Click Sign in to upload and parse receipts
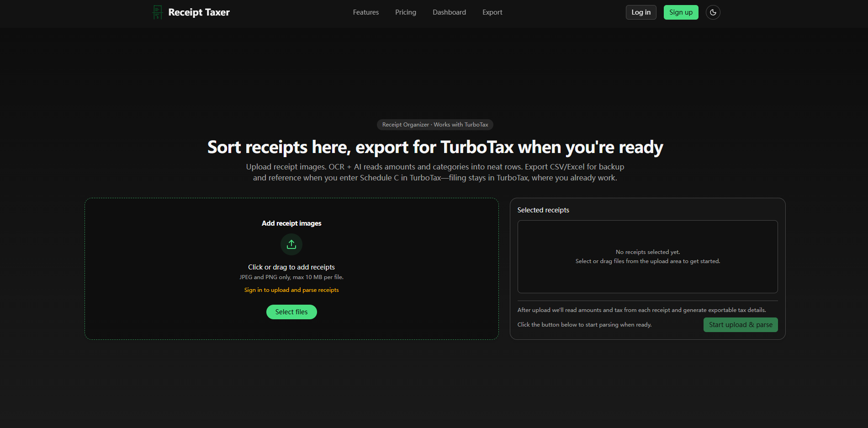 291,290
